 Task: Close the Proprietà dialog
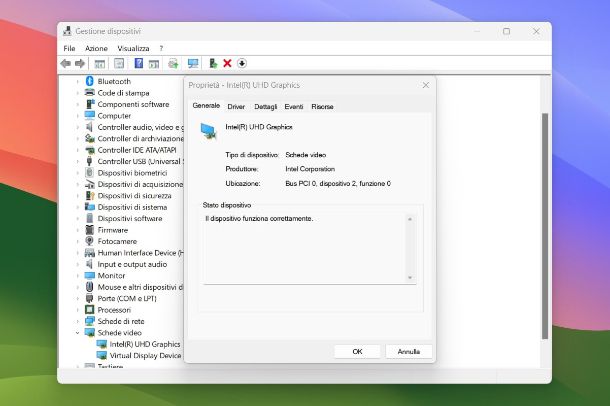426,85
